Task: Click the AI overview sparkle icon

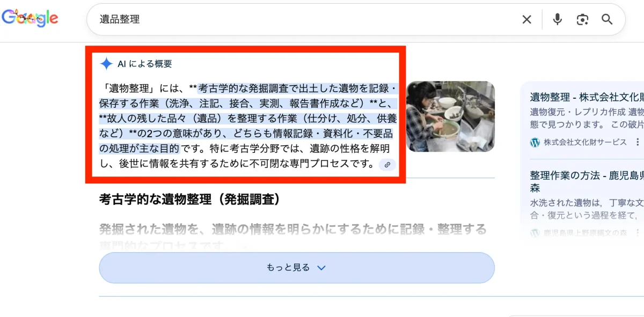Action: pos(106,64)
